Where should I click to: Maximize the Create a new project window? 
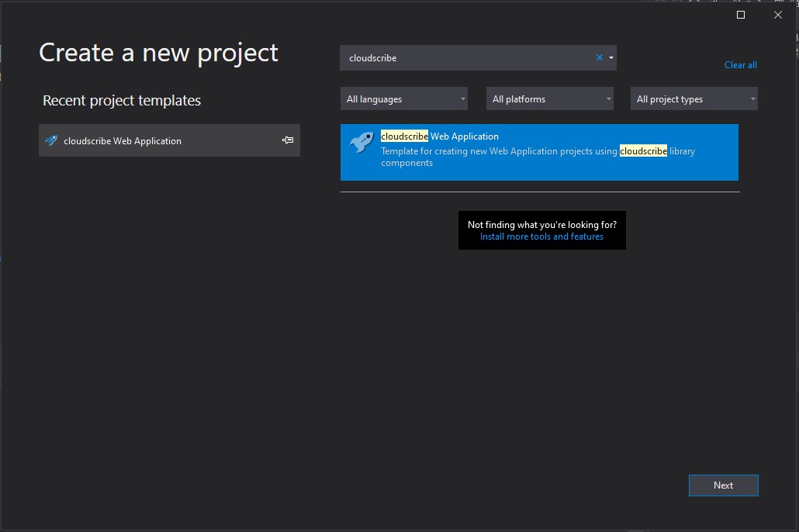point(741,15)
